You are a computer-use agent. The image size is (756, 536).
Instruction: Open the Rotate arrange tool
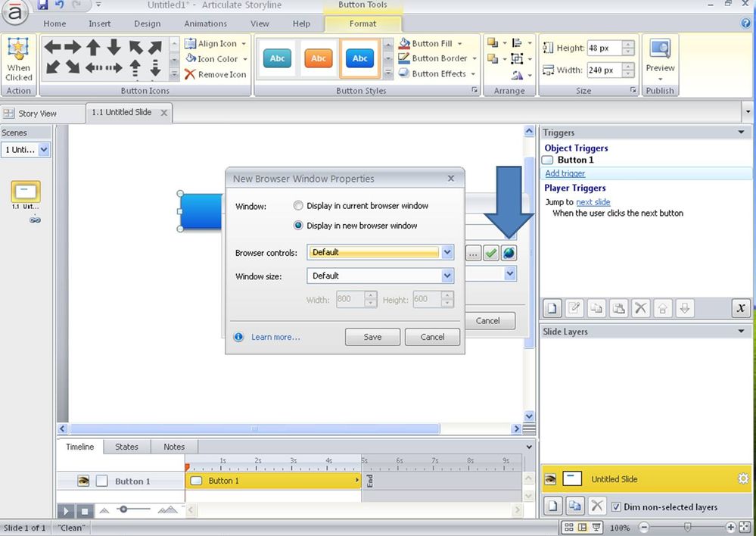point(517,75)
